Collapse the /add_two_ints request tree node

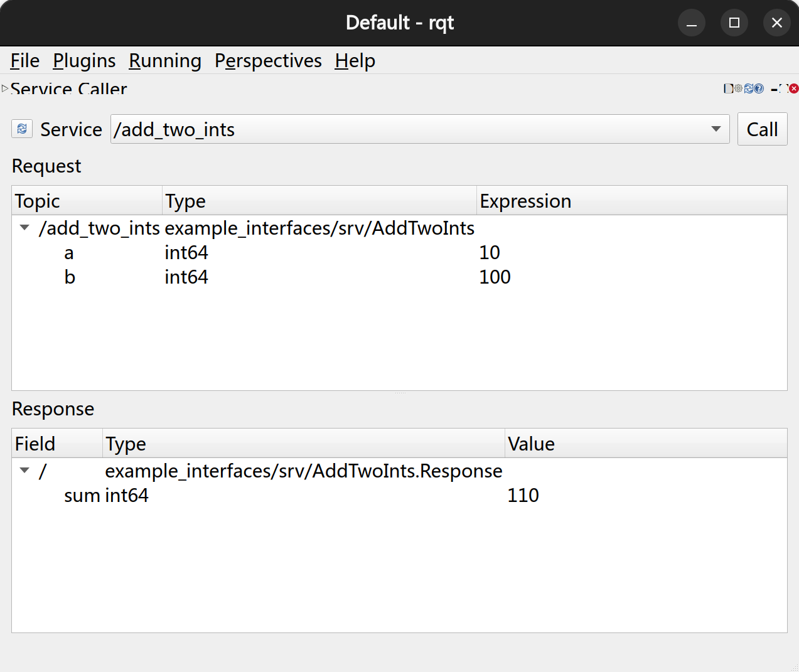point(24,228)
